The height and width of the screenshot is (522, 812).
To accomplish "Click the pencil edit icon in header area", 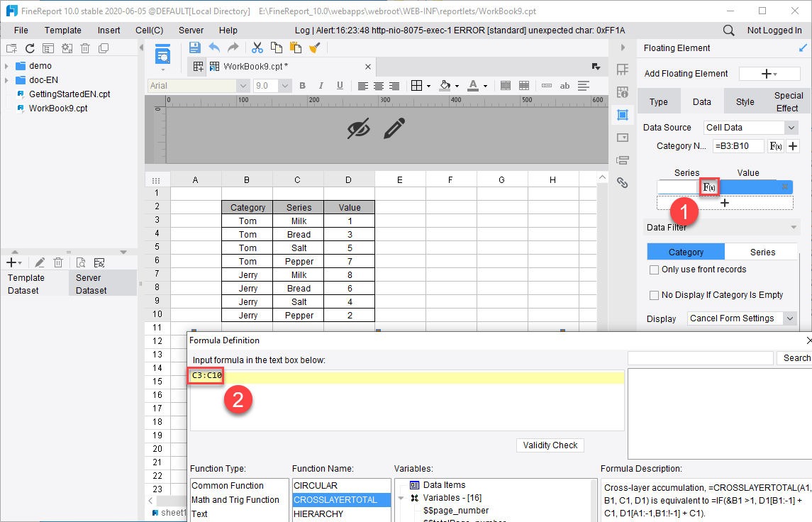I will coord(394,128).
